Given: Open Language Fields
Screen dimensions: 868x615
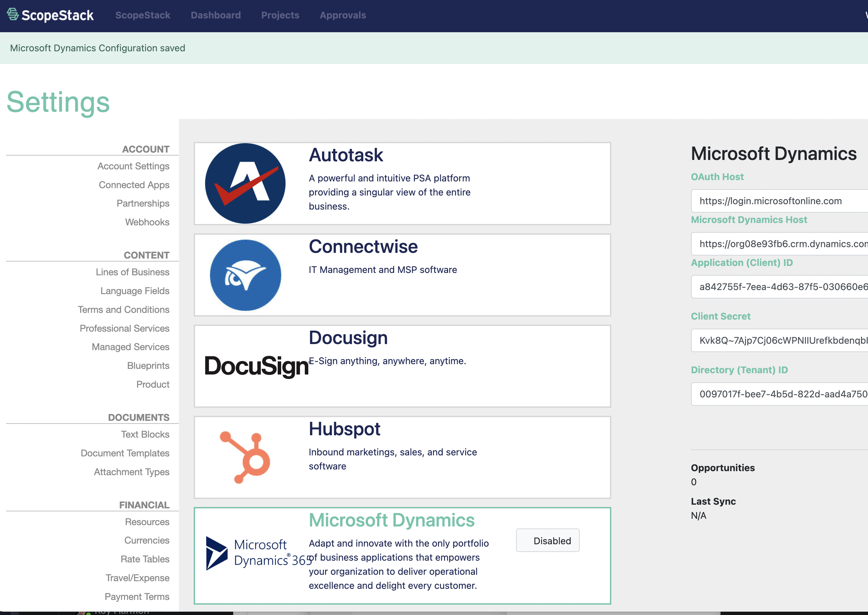Looking at the screenshot, I should tap(135, 291).
